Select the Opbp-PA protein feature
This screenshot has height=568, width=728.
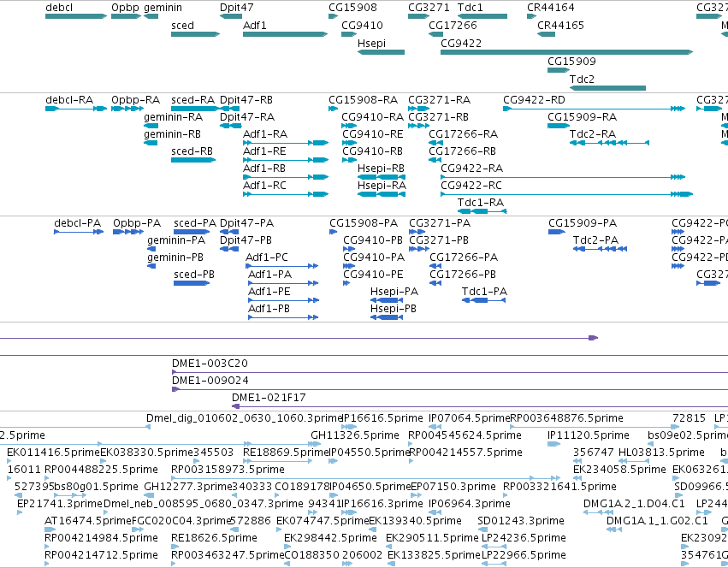(128, 232)
